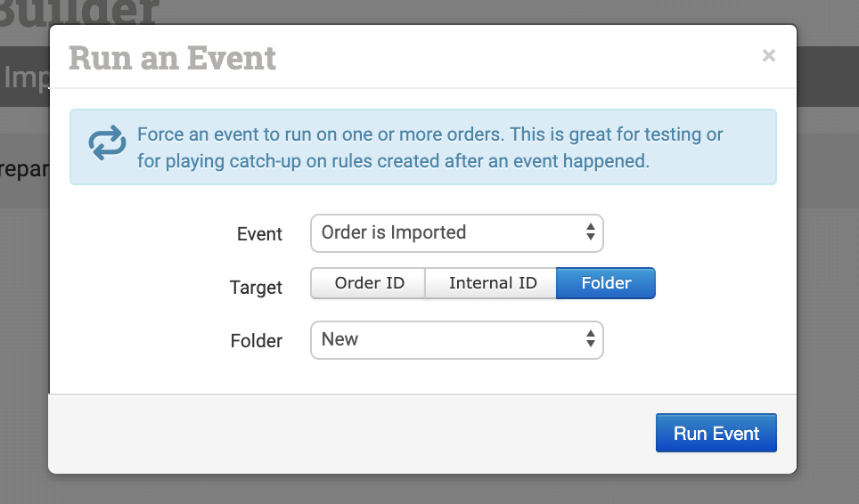859x504 pixels.
Task: Click the Event dropdown up-down arrows
Action: tap(590, 233)
